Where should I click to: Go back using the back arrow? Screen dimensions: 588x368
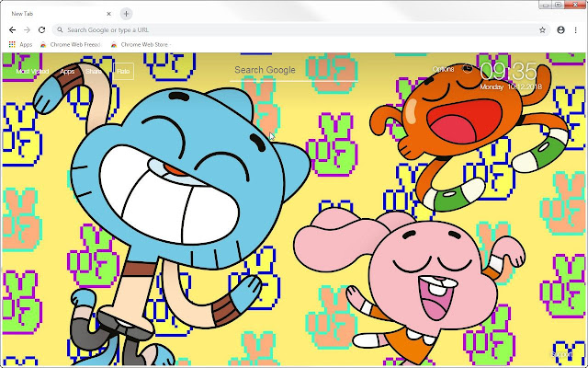coord(12,30)
